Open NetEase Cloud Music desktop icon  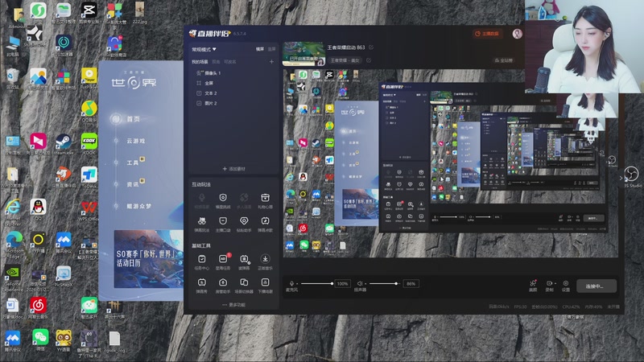tap(38, 306)
